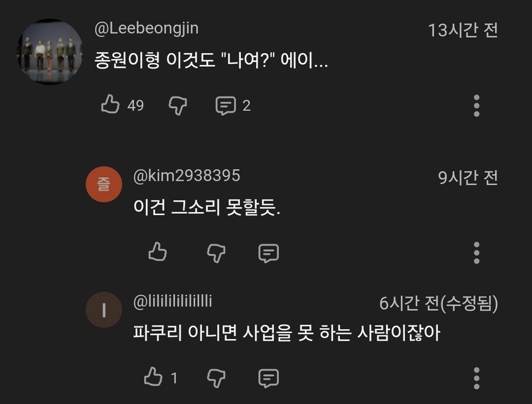Viewport: 532px width, 404px height.
Task: Dislike the comment by @Leebeongjin
Action: coord(178,106)
